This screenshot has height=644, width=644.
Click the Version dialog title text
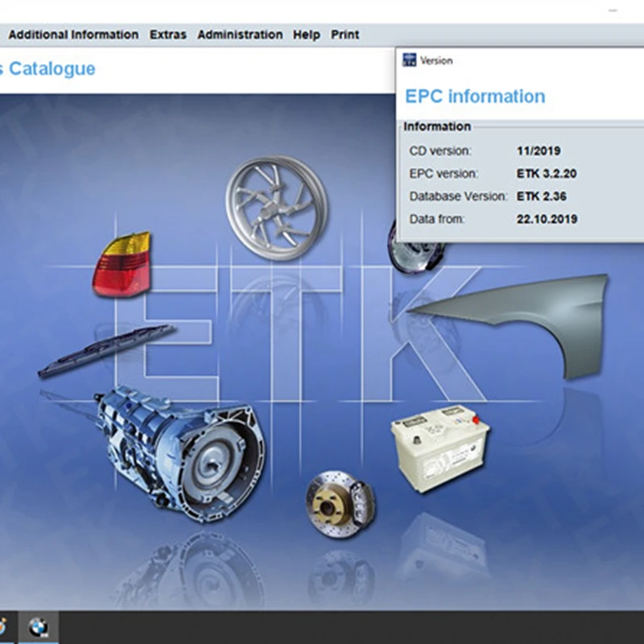[x=436, y=60]
